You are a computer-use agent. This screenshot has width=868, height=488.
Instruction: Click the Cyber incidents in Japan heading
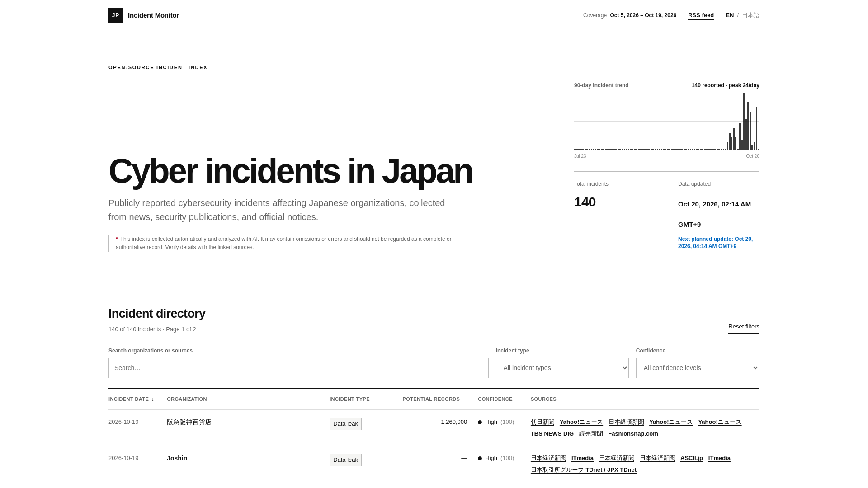[291, 171]
